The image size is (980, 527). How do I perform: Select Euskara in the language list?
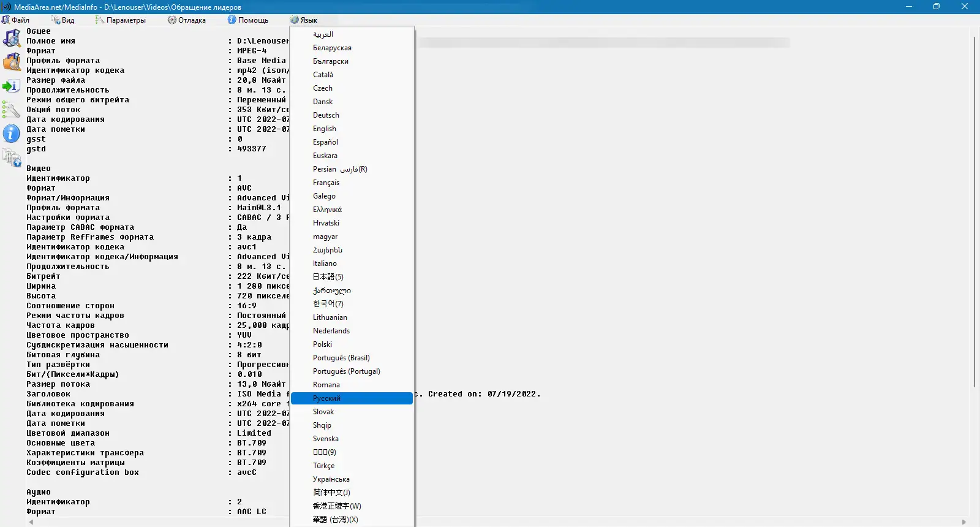352,156
